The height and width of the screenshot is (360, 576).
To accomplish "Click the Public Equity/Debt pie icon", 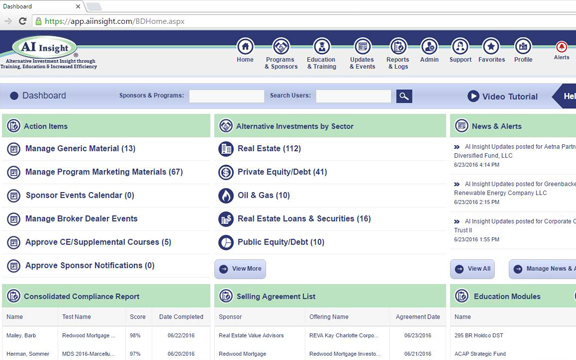I will [226, 242].
